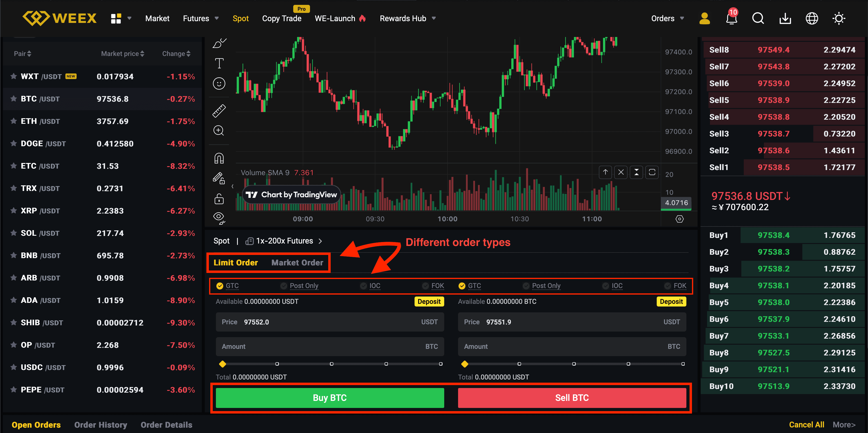Activate the magnet snap tool

[219, 158]
